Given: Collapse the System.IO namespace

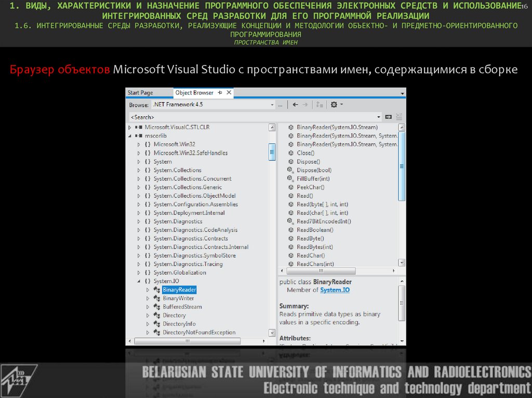Looking at the screenshot, I should click(x=139, y=281).
